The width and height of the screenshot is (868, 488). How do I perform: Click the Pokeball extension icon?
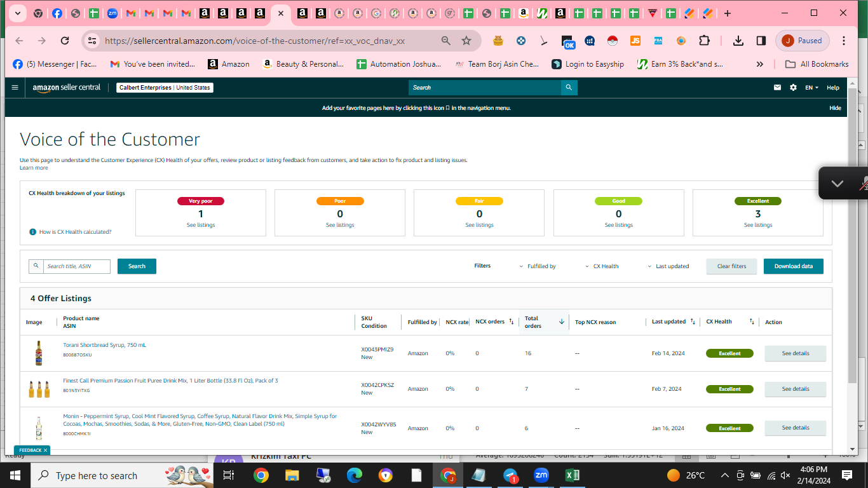[612, 41]
